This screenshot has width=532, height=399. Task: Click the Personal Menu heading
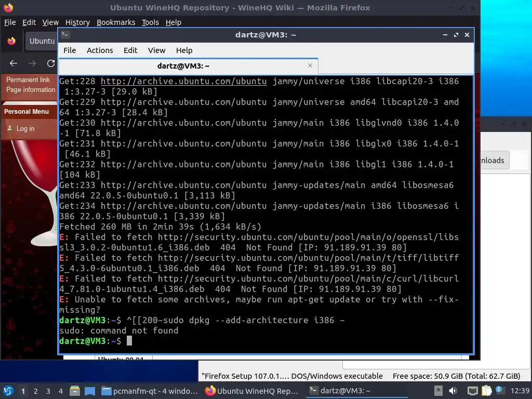click(x=26, y=112)
